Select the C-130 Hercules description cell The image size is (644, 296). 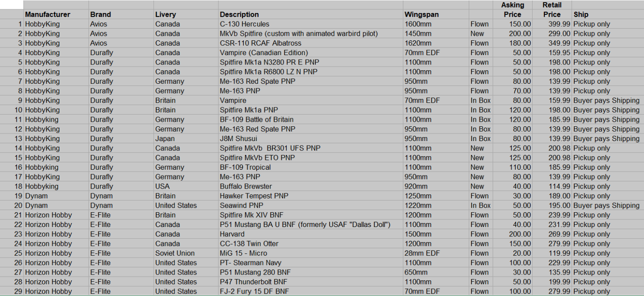[310, 24]
